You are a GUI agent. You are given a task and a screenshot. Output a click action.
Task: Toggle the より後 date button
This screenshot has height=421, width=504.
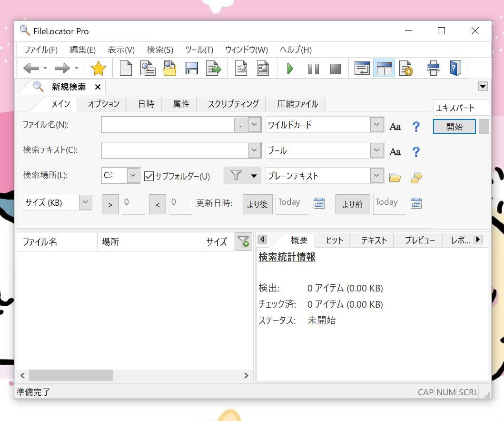pos(257,204)
